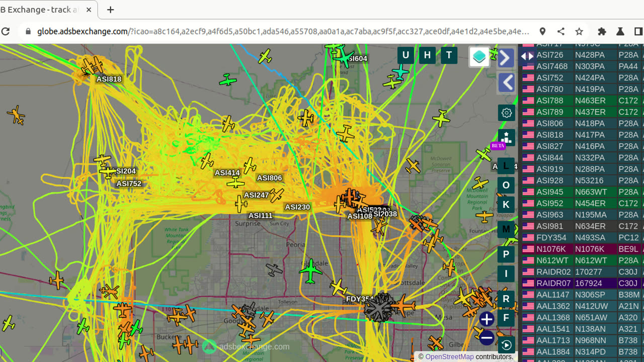Toggle the L map button
644x362 pixels.
point(506,166)
